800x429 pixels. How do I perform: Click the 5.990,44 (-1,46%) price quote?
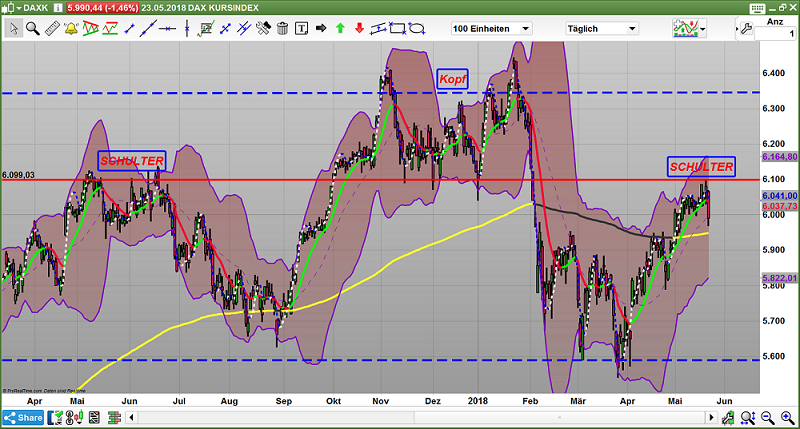pos(103,8)
